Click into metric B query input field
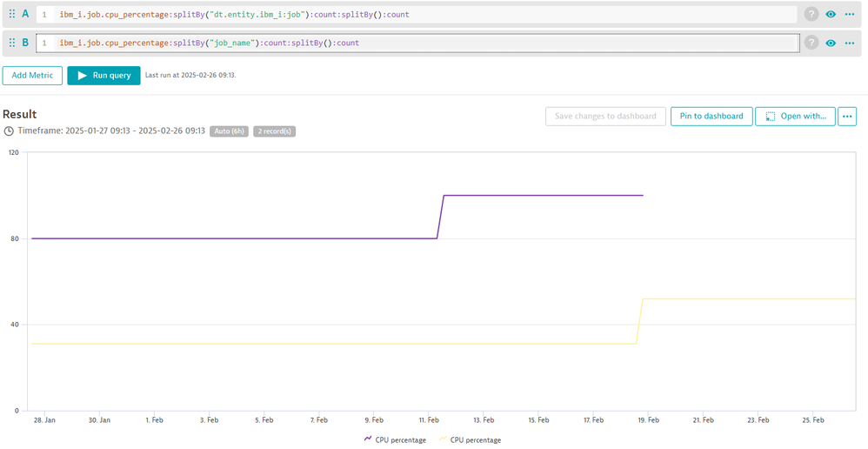 [x=426, y=43]
